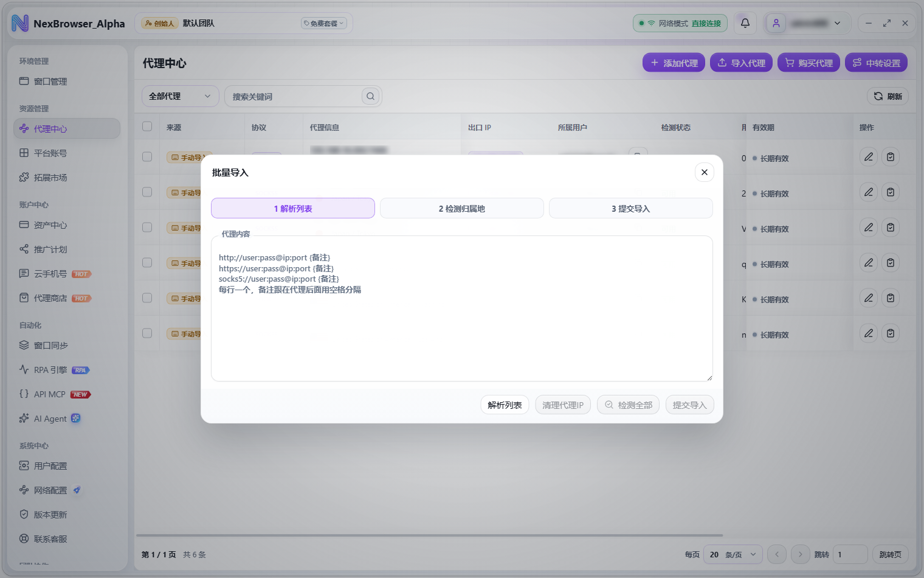Go to previous page arrow
Screen dimensions: 924x578
[x=777, y=554]
